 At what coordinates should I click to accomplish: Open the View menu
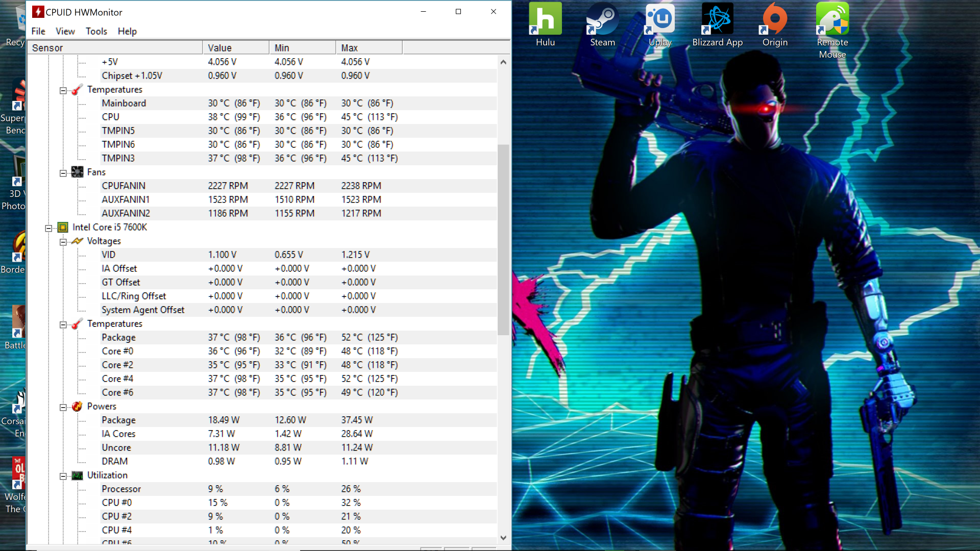pyautogui.click(x=65, y=31)
